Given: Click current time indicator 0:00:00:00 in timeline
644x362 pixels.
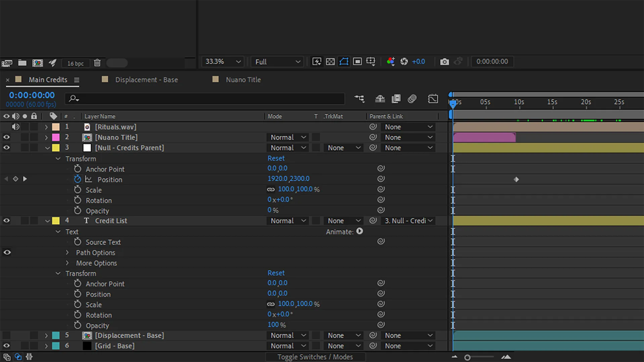Looking at the screenshot, I should 32,95.
